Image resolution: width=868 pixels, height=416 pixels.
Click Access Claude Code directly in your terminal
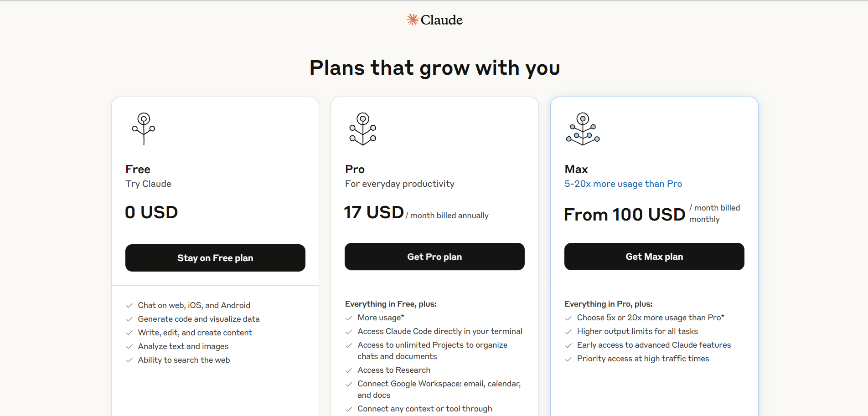point(440,331)
